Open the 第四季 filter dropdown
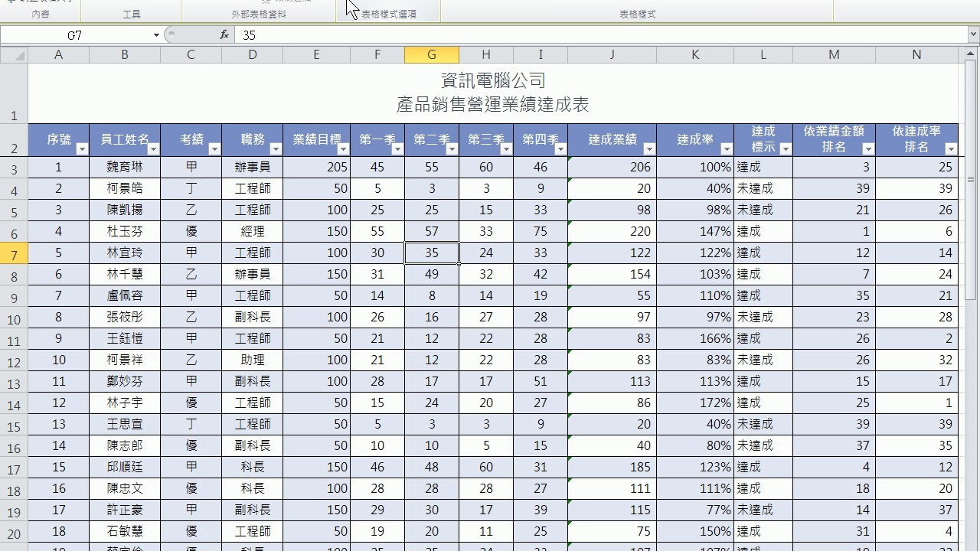 [560, 148]
